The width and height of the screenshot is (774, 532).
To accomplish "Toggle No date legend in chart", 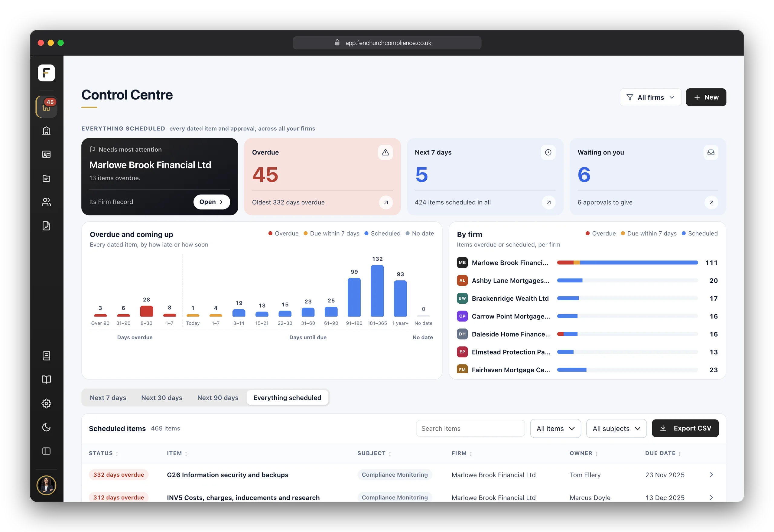I will (x=420, y=233).
